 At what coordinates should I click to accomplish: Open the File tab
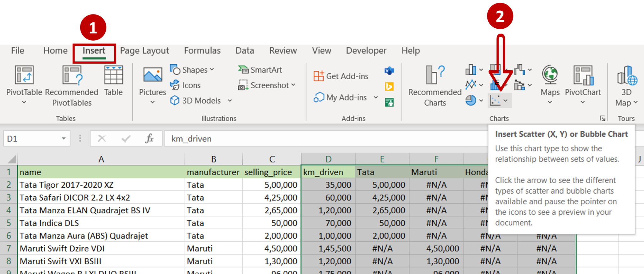point(18,50)
